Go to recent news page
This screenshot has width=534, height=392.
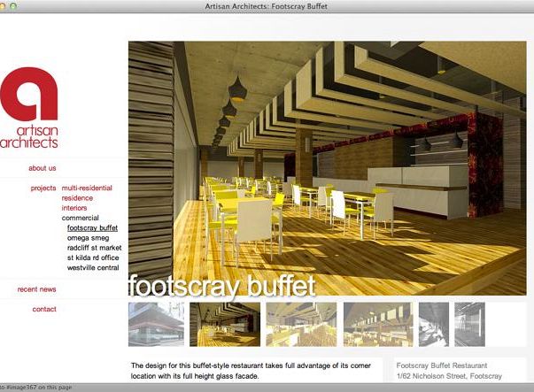pos(37,289)
